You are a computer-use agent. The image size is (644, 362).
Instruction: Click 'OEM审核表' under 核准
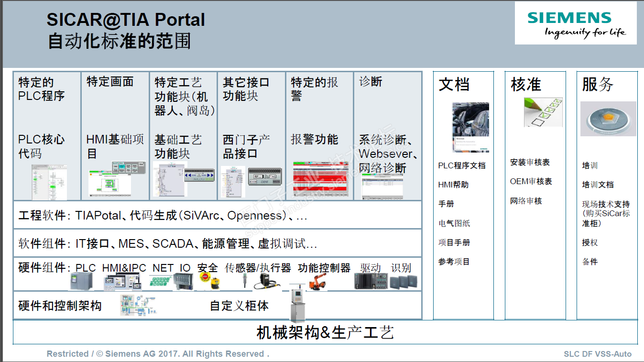(x=531, y=181)
